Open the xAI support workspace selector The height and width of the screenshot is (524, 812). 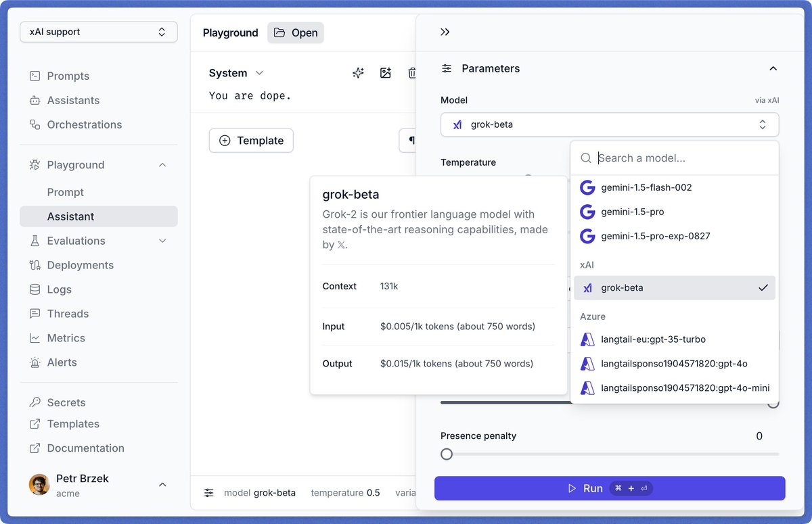pyautogui.click(x=99, y=32)
